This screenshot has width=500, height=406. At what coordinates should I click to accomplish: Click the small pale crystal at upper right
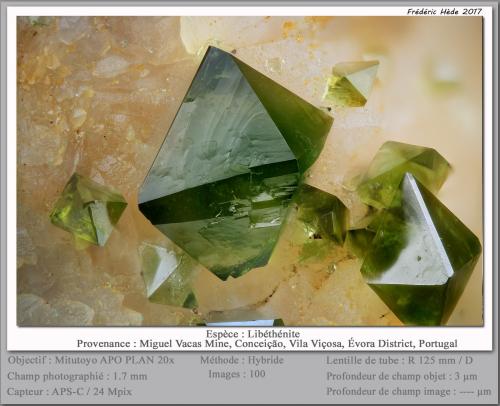click(351, 83)
